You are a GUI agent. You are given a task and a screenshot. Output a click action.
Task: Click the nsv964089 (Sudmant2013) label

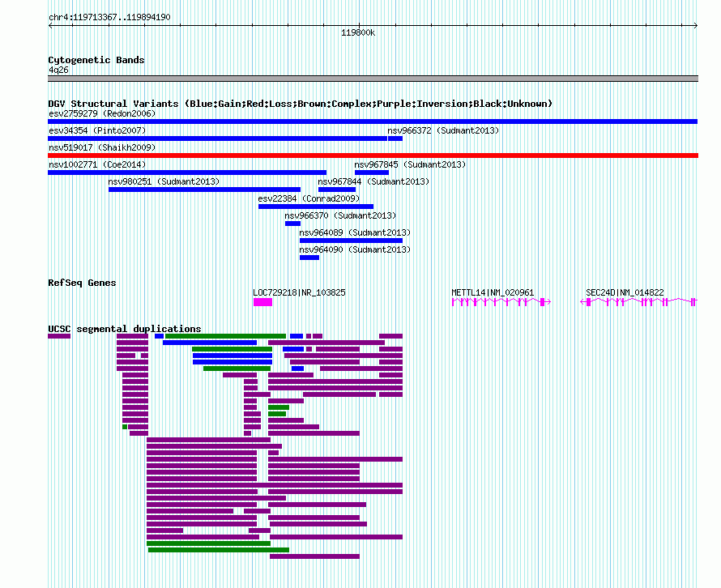[355, 232]
